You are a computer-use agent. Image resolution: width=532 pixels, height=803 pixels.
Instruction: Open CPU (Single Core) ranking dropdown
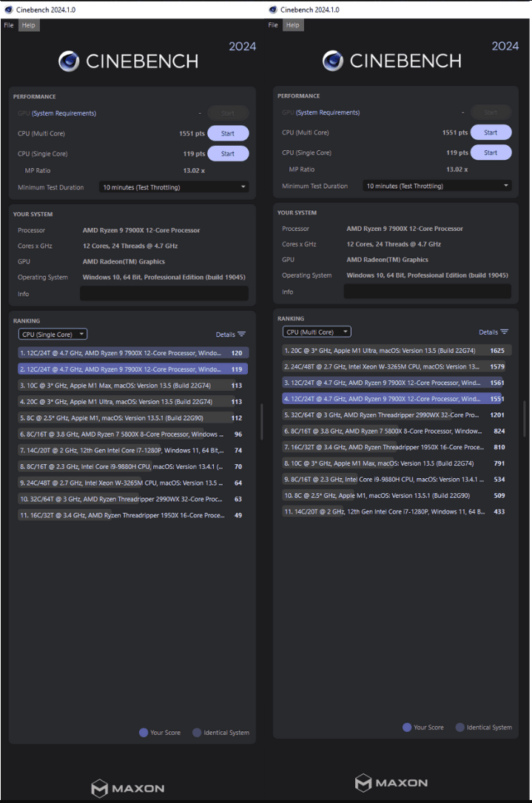53,335
